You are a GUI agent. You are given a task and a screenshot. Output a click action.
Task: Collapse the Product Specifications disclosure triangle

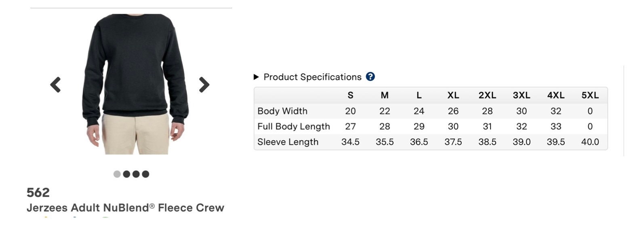256,77
